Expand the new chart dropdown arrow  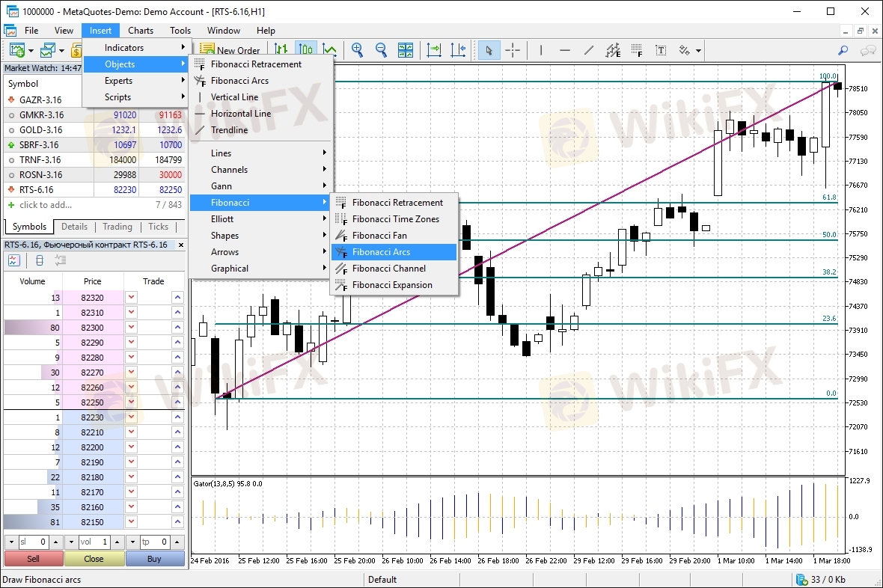pyautogui.click(x=31, y=51)
